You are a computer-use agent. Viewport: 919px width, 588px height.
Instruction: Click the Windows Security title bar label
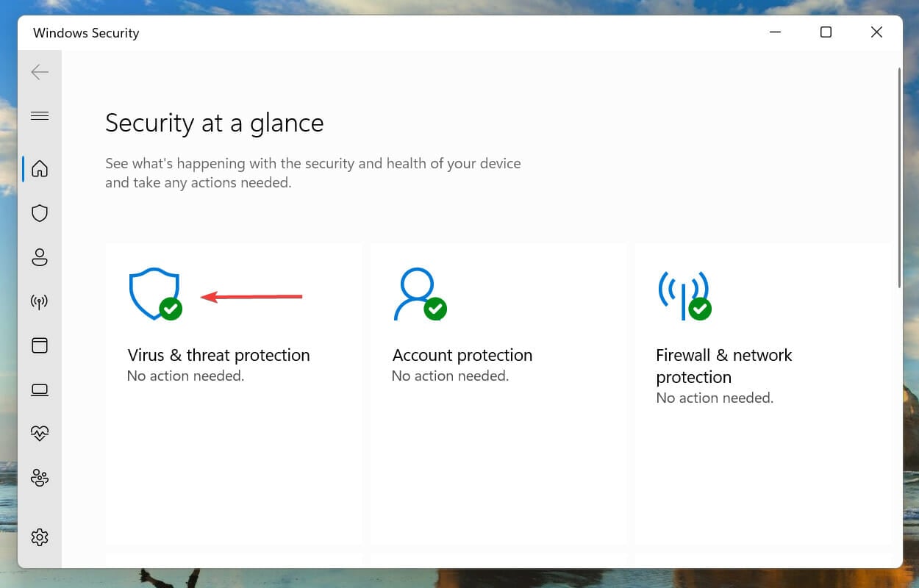tap(85, 32)
